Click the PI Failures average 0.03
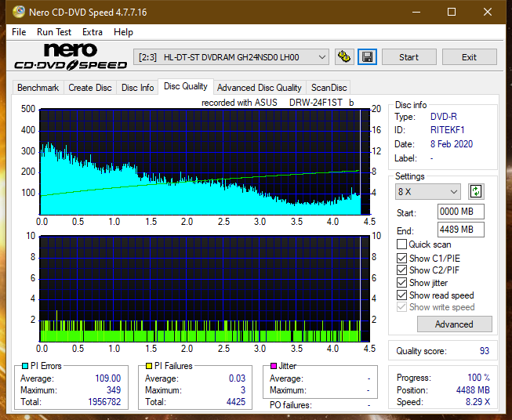 tap(237, 378)
